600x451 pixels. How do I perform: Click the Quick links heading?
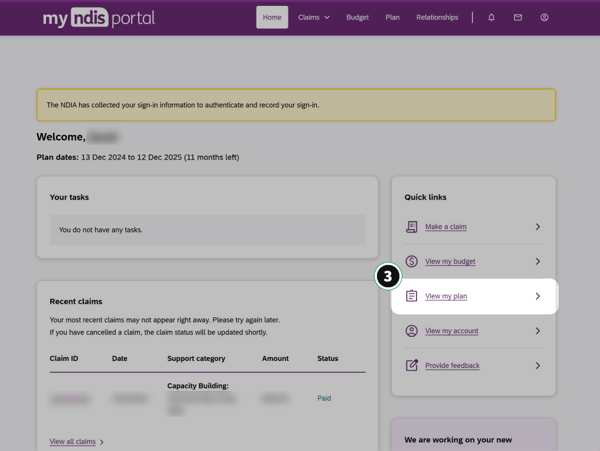pos(425,197)
